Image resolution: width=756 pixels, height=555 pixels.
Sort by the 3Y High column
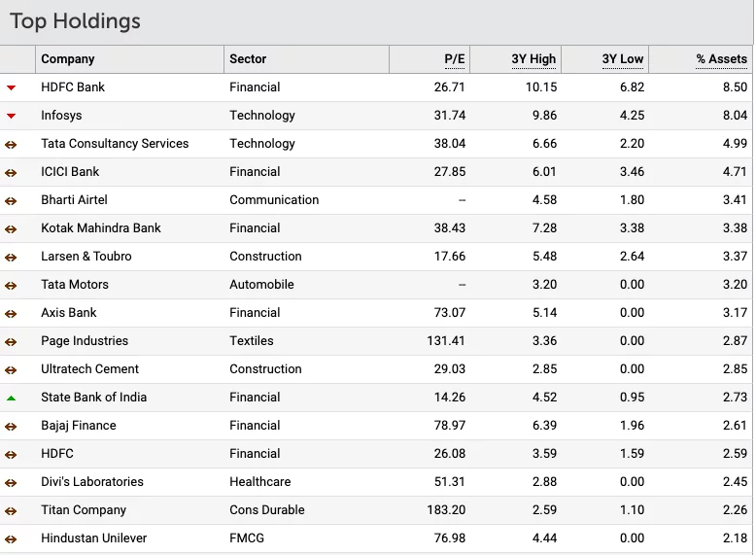pos(533,59)
